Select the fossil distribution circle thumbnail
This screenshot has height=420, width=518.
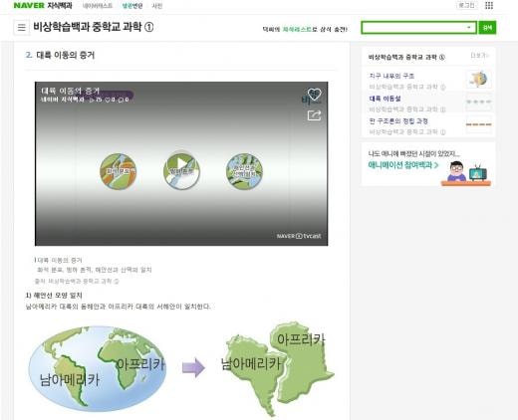pyautogui.click(x=119, y=171)
